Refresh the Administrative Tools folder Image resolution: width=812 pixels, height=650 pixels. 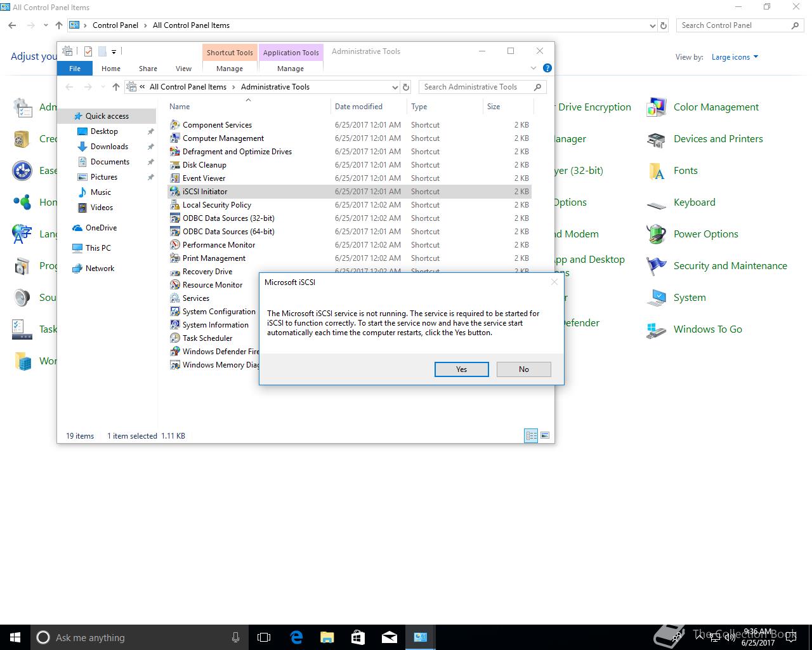406,87
